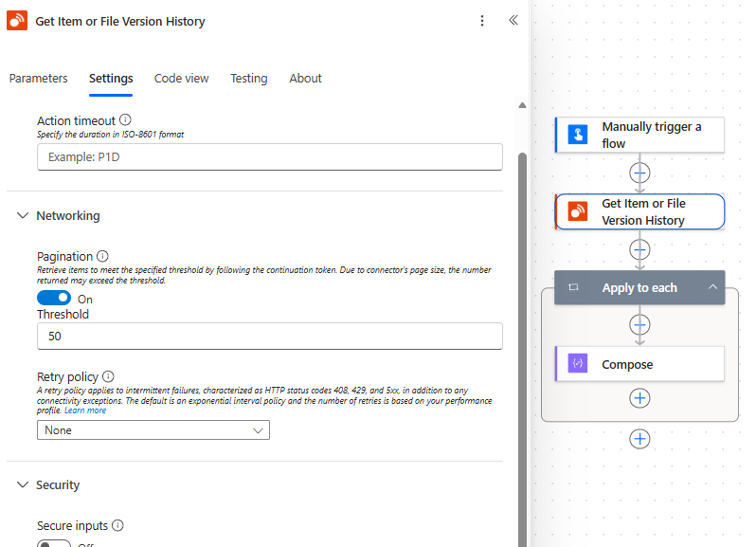
Task: Add step below Manually trigger a flow
Action: pos(639,173)
